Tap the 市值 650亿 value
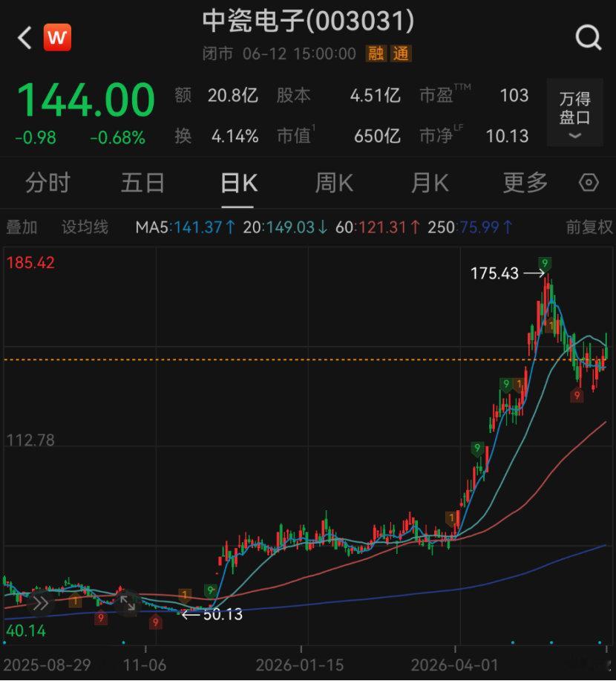This screenshot has height=681, width=616. tap(377, 136)
